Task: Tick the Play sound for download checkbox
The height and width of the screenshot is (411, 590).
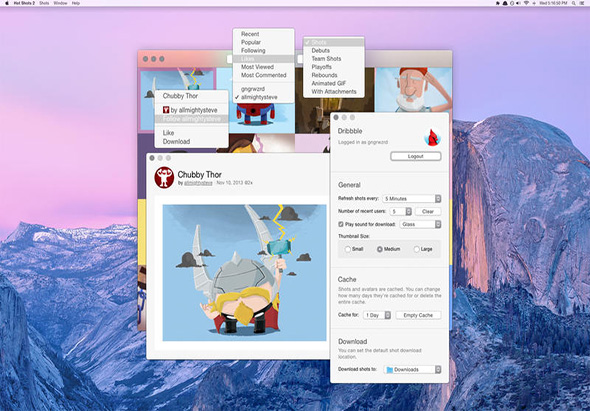Action: coord(341,224)
